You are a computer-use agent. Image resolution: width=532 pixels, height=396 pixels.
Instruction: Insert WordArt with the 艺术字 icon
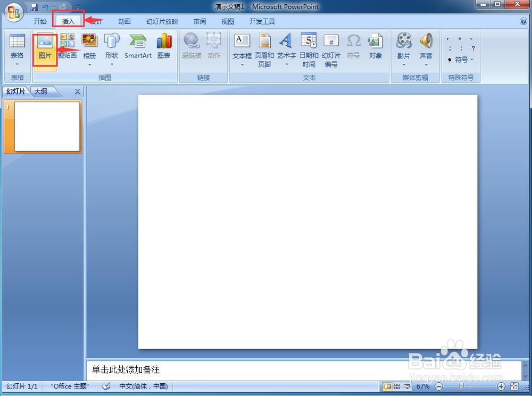coord(286,41)
